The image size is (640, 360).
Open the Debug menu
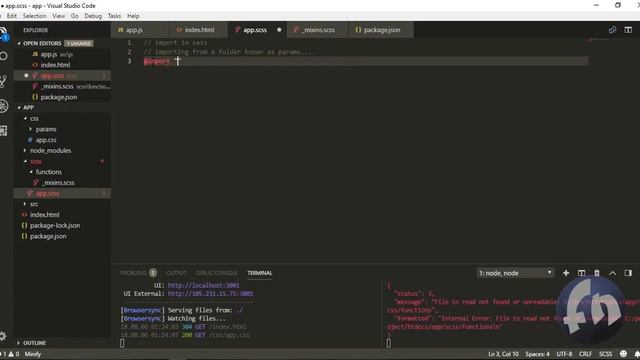[x=93, y=16]
